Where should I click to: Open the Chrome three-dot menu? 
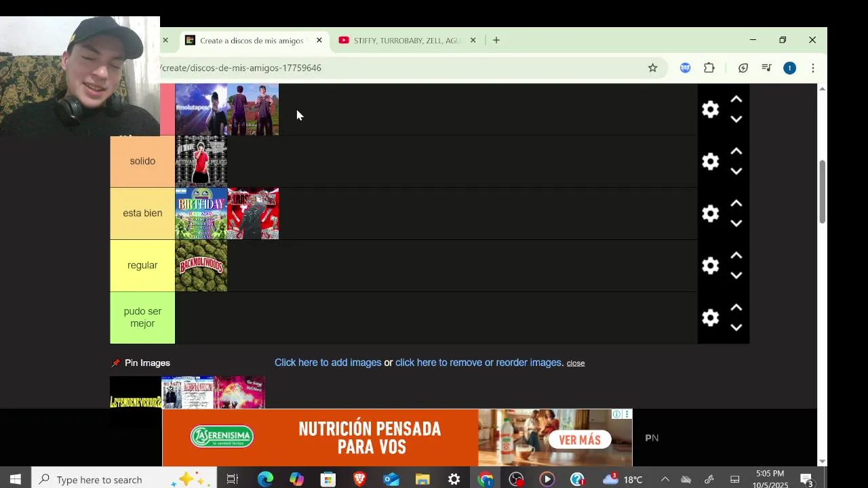[812, 68]
